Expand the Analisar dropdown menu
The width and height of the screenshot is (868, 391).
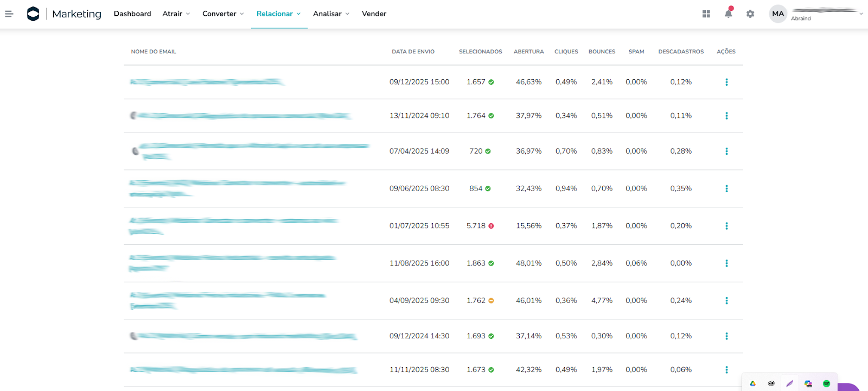point(331,14)
